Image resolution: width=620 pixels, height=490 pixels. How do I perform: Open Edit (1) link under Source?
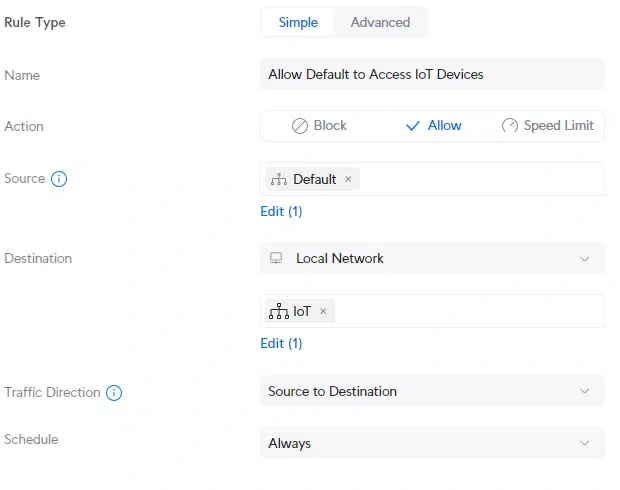coord(281,212)
